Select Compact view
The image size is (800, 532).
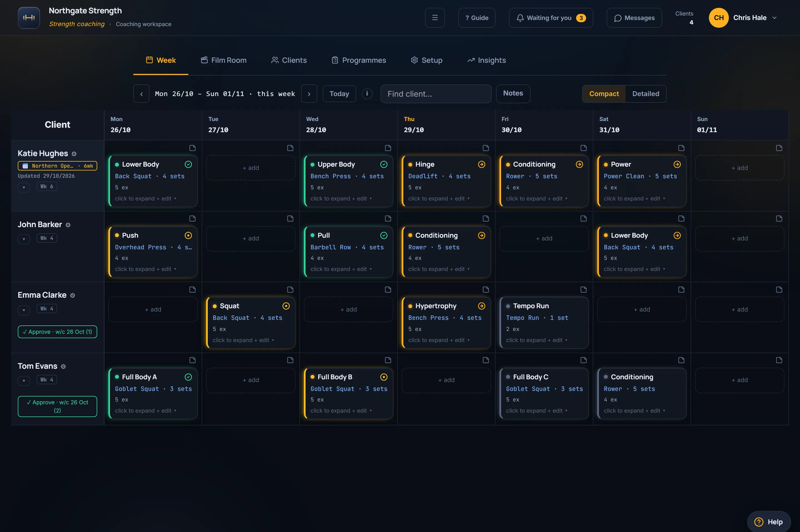[x=604, y=94]
